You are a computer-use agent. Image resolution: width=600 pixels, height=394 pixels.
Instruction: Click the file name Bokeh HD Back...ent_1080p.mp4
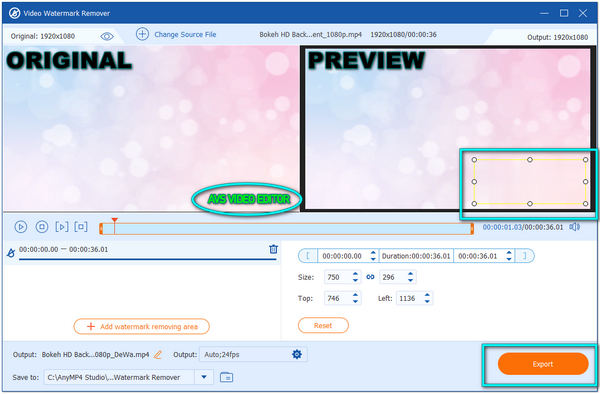(x=310, y=34)
